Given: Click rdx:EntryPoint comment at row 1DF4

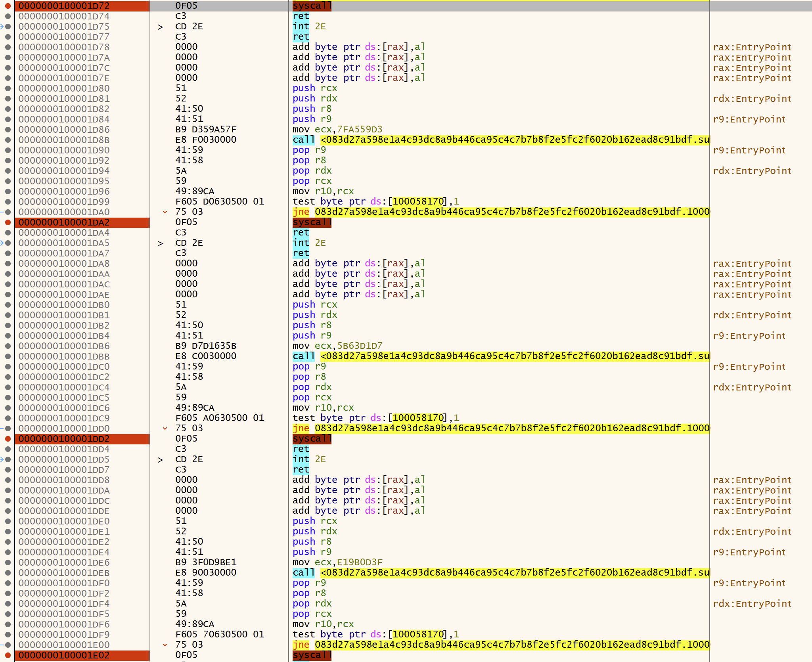Looking at the screenshot, I should pos(752,604).
